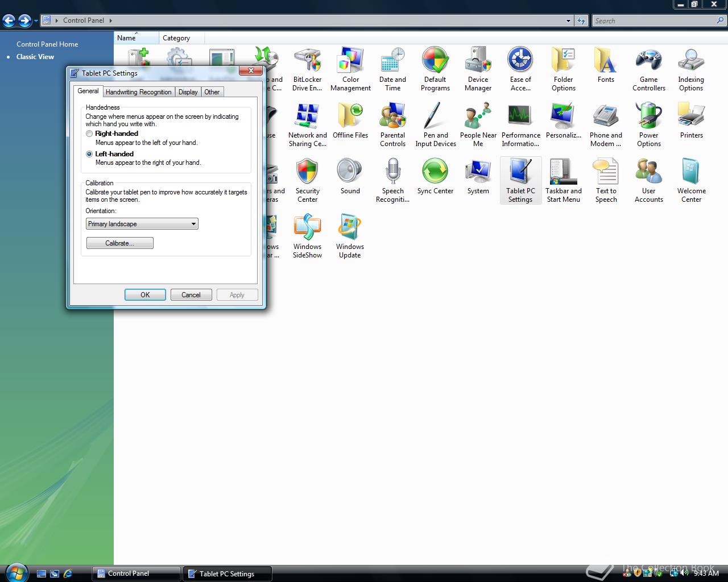Open Windows Update icon
The height and width of the screenshot is (582, 728).
(x=350, y=236)
